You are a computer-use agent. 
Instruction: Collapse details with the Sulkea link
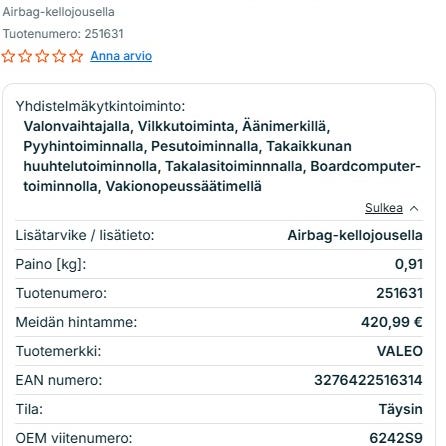pyautogui.click(x=384, y=208)
